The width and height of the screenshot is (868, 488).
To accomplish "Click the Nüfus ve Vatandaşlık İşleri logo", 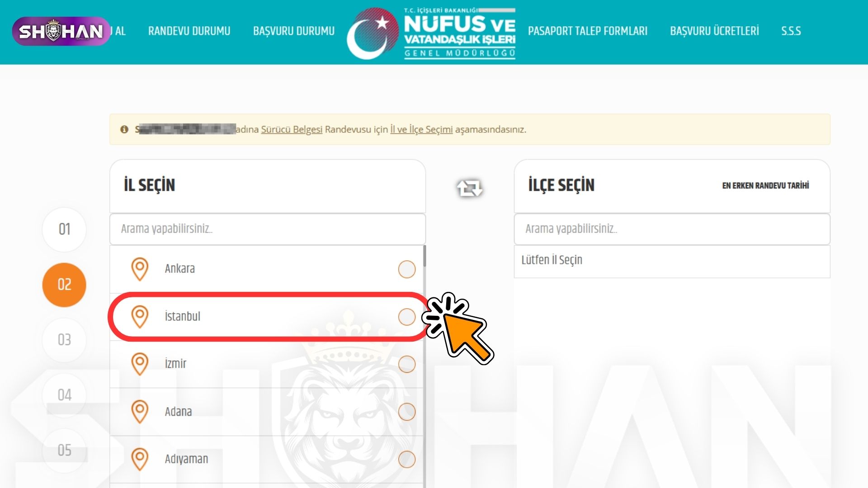I will 431,33.
